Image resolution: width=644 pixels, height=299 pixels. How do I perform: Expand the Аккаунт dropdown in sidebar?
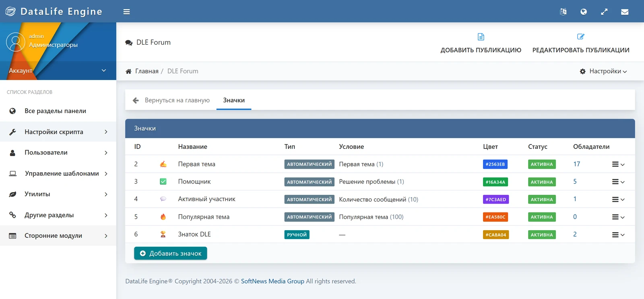(x=58, y=70)
